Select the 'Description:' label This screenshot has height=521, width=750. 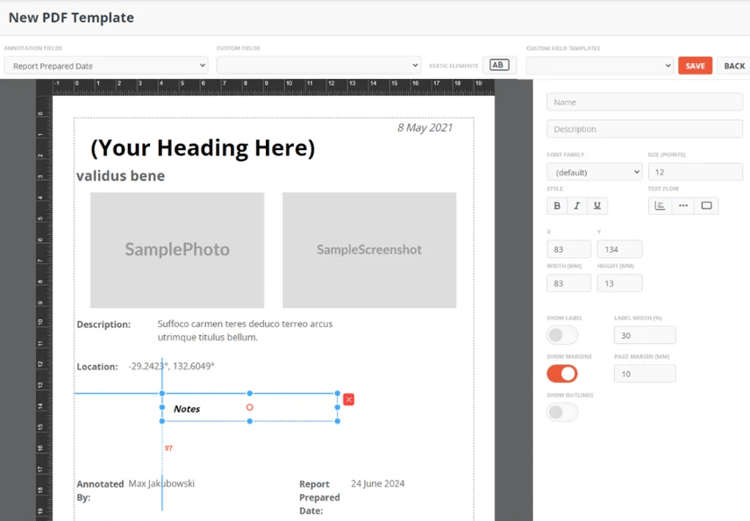[x=103, y=324]
